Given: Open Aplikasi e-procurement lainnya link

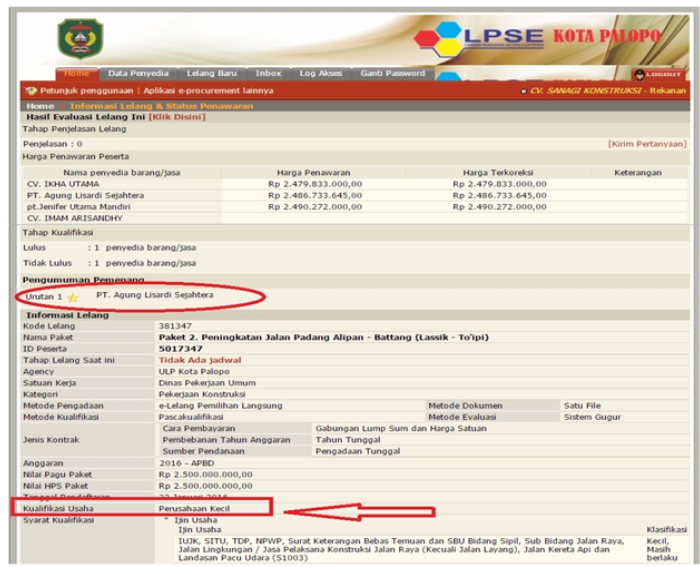Looking at the screenshot, I should click(x=208, y=91).
